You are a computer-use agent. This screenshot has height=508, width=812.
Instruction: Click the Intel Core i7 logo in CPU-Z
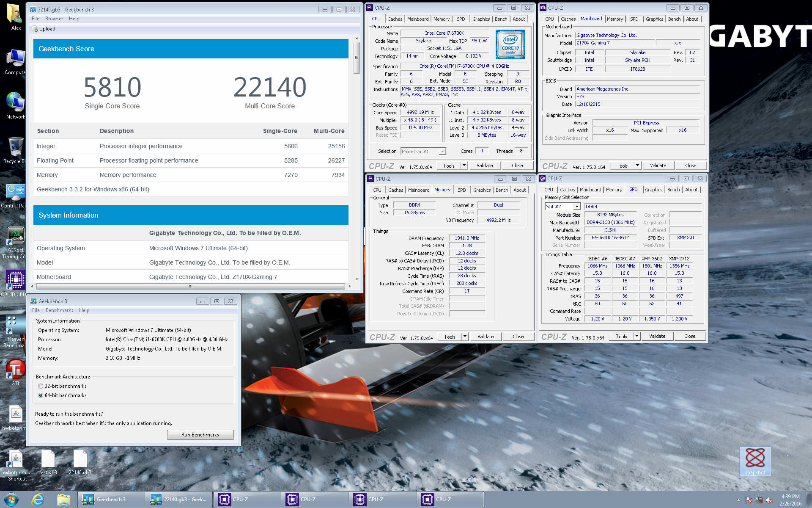(510, 44)
